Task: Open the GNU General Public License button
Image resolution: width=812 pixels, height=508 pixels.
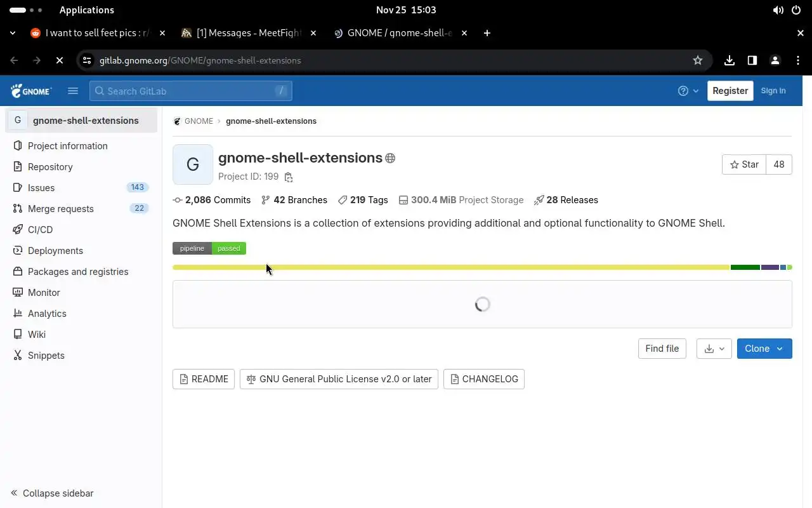Action: 339,379
